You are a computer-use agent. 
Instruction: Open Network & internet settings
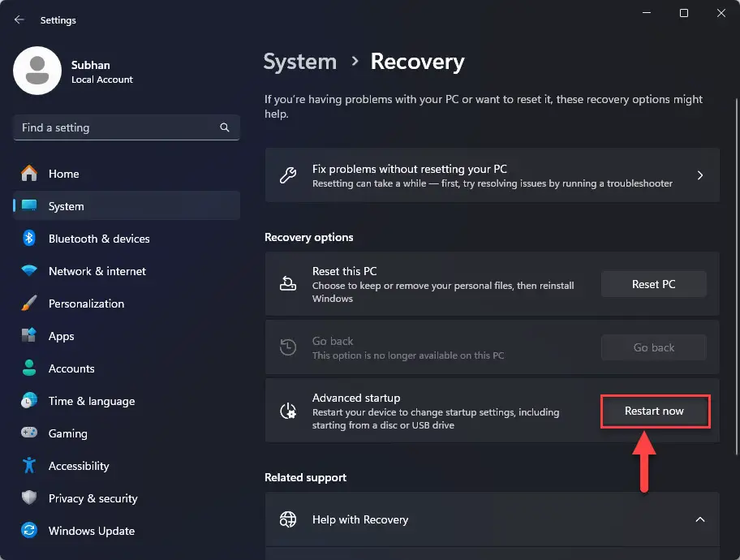coord(98,271)
